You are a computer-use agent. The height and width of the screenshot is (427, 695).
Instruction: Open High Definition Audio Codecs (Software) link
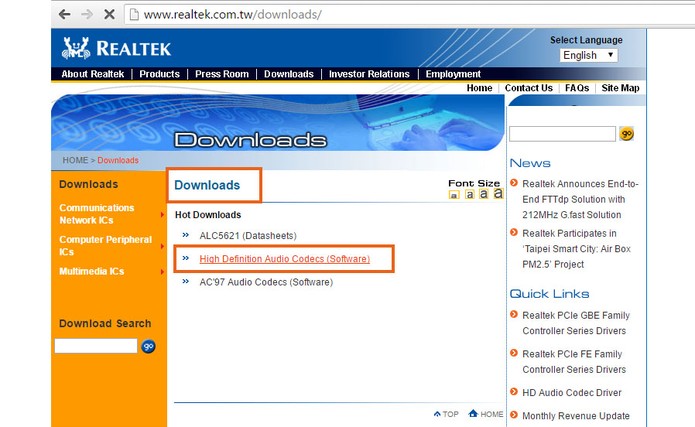coord(285,259)
